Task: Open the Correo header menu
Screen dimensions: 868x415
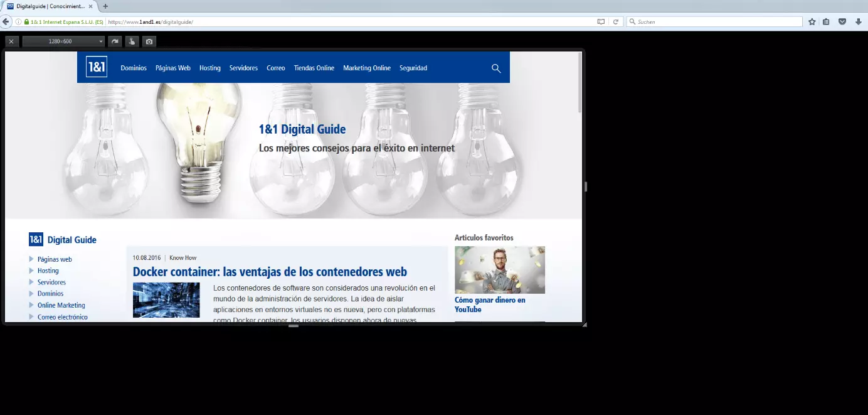Action: pyautogui.click(x=276, y=68)
